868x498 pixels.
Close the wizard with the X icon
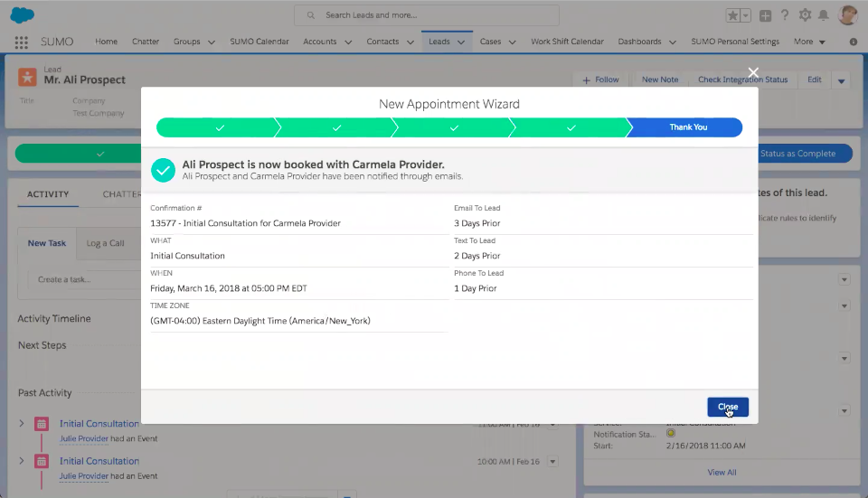click(x=753, y=72)
